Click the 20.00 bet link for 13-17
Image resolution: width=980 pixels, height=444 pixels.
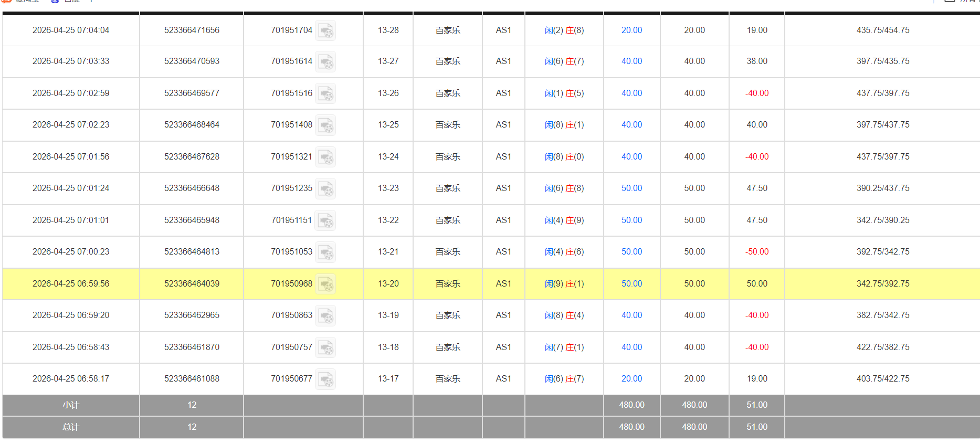631,379
